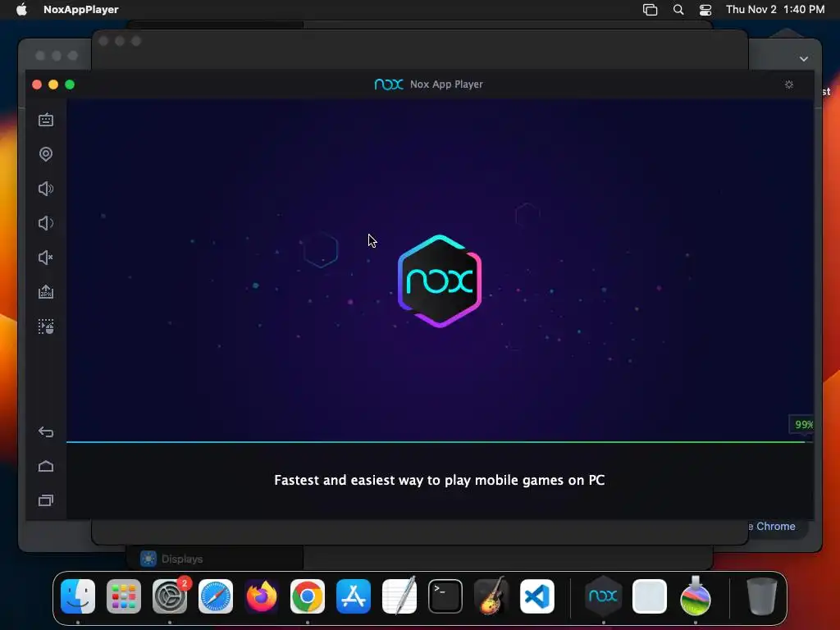Open App Store from the Dock
840x630 pixels.
354,596
